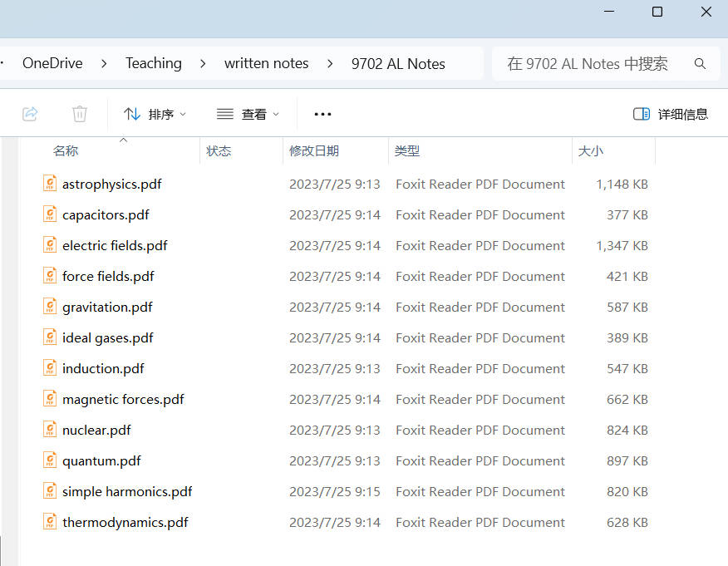728x566 pixels.
Task: Click the PDF icon beside gravitation.pdf
Action: pos(50,307)
